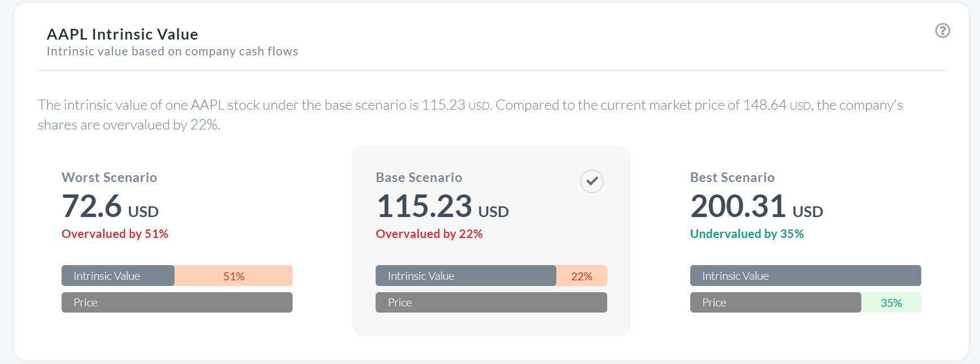Click the 72.6 USD worst-case value

point(110,206)
